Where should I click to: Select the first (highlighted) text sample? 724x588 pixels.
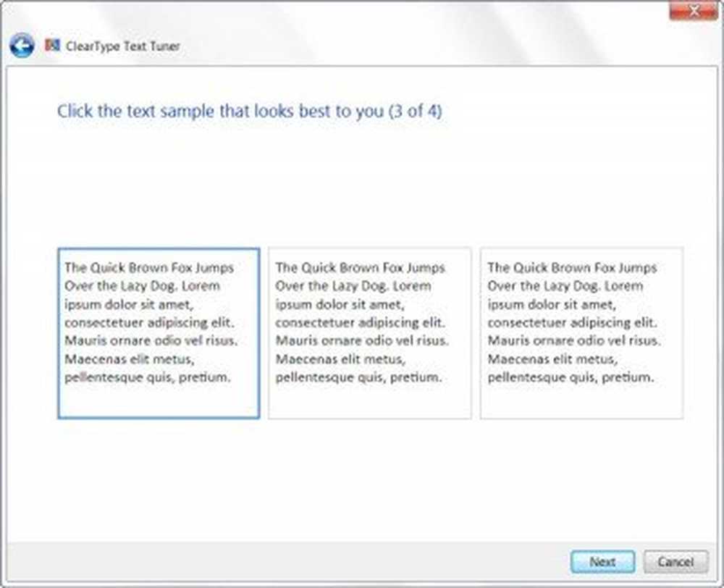tap(159, 333)
